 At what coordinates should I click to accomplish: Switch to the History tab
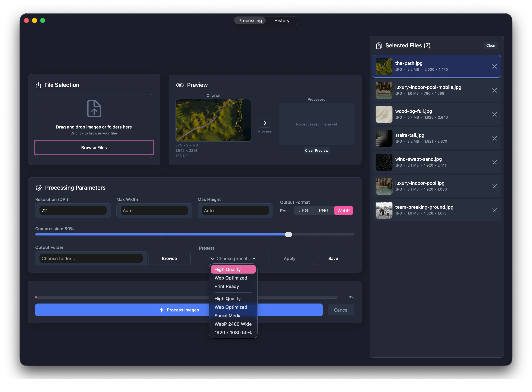tap(282, 20)
